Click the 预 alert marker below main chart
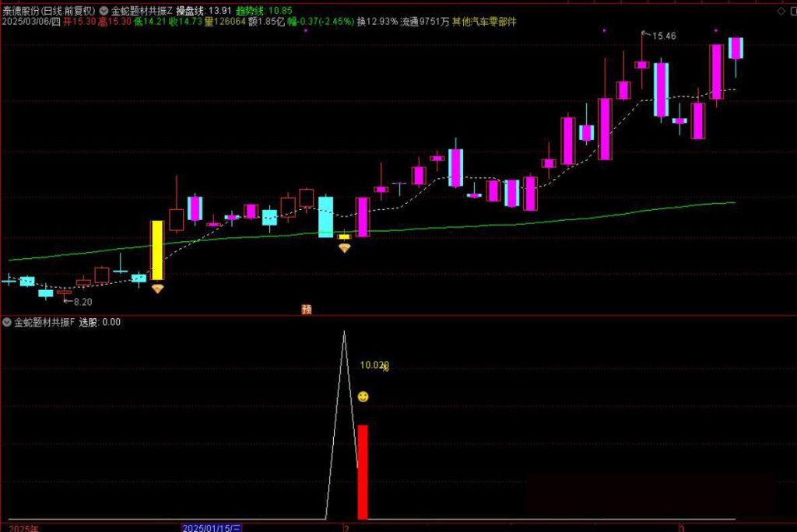The width and height of the screenshot is (797, 532). (305, 307)
